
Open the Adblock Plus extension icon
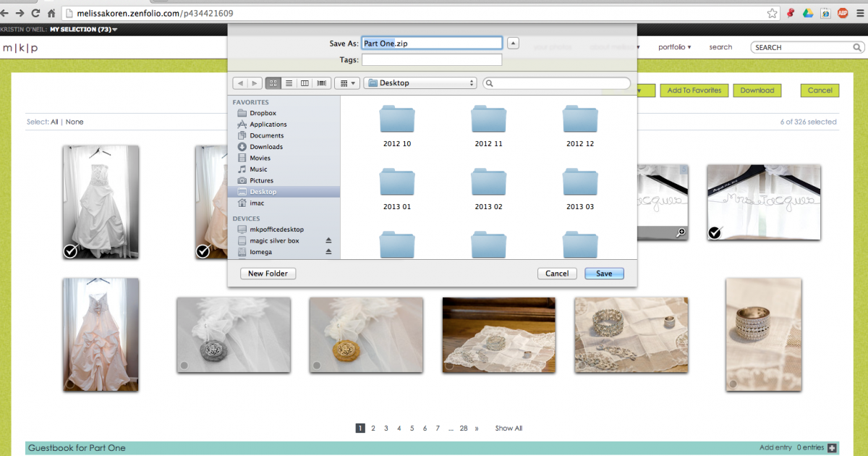tap(843, 13)
